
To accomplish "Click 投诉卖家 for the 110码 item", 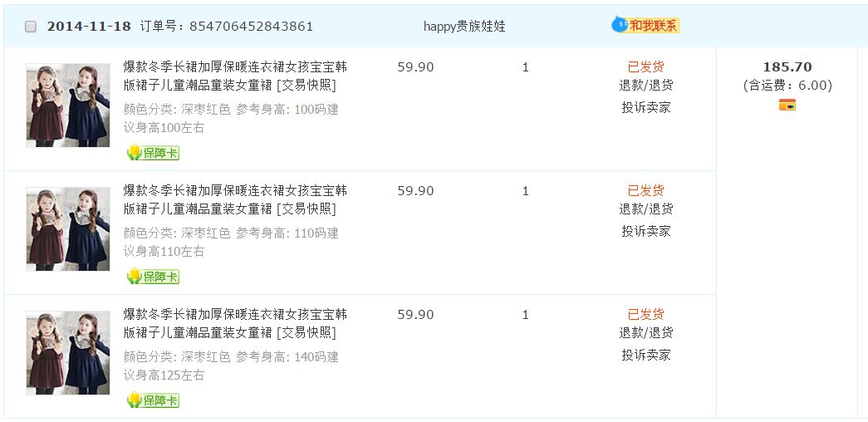I will tap(645, 231).
